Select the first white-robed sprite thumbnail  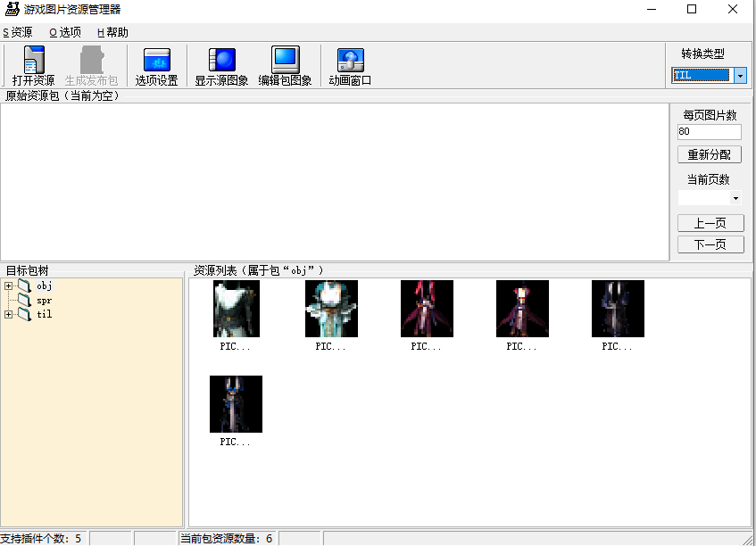tap(237, 309)
